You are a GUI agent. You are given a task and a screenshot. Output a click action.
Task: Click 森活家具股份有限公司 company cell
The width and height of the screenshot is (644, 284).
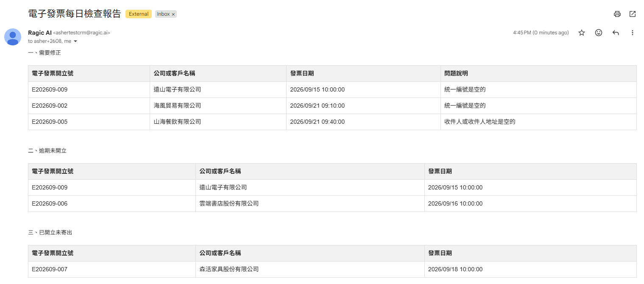pos(310,269)
